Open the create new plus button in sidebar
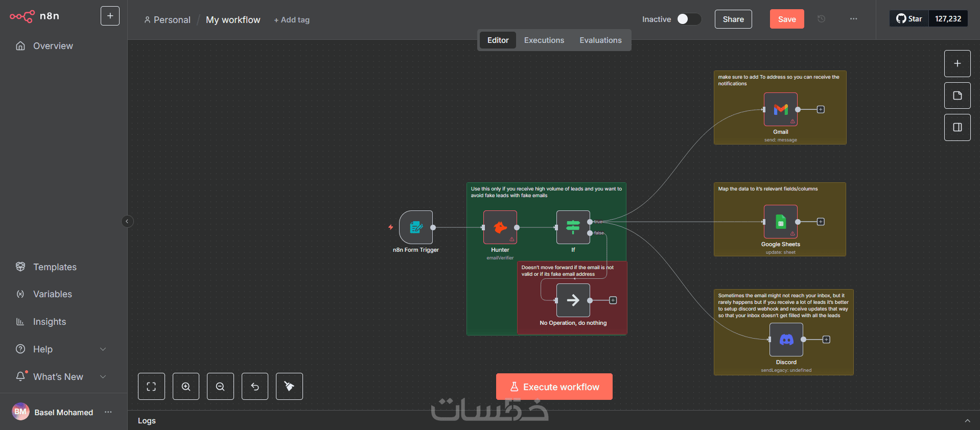 110,16
